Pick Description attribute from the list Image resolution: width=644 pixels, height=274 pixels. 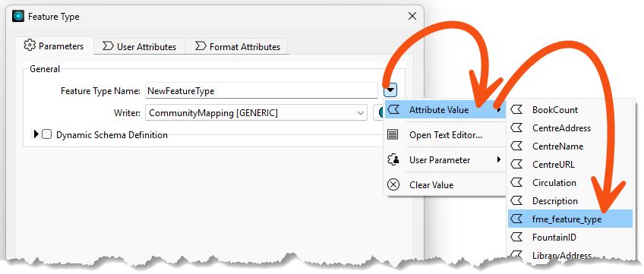(x=570, y=201)
